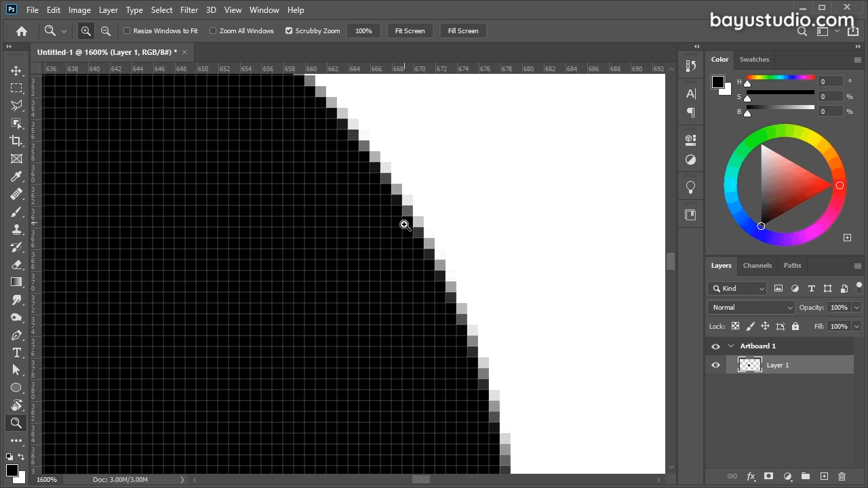Select the Frame tool

[16, 159]
